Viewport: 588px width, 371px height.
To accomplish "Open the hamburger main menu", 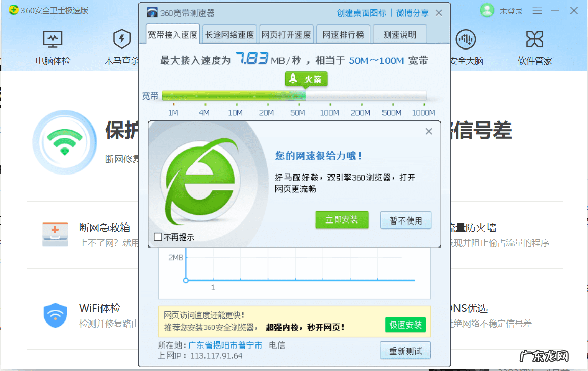I will click(x=537, y=10).
